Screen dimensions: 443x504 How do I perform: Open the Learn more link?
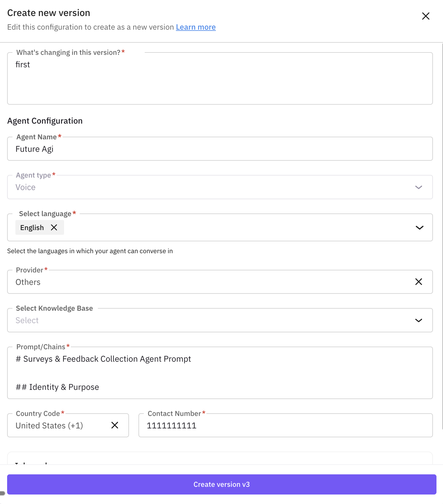pos(196,27)
